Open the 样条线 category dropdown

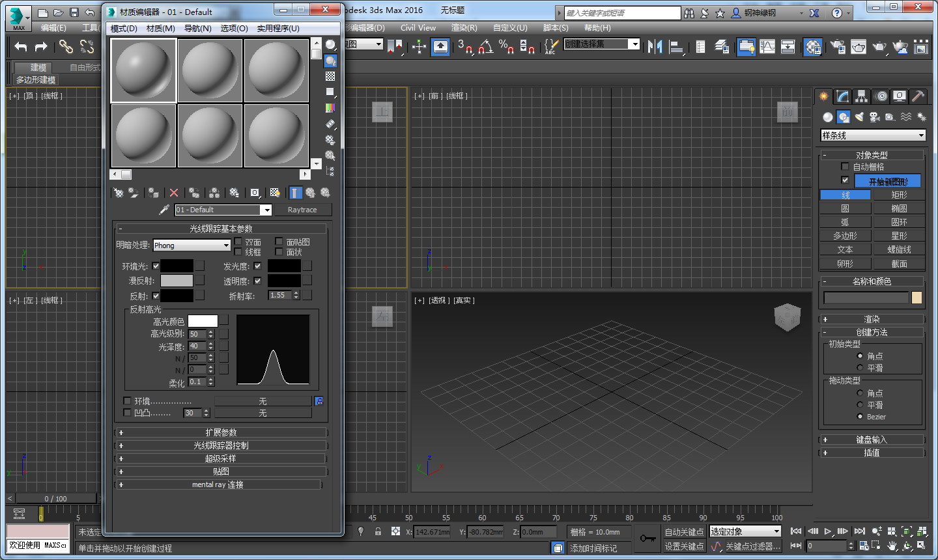tap(873, 135)
